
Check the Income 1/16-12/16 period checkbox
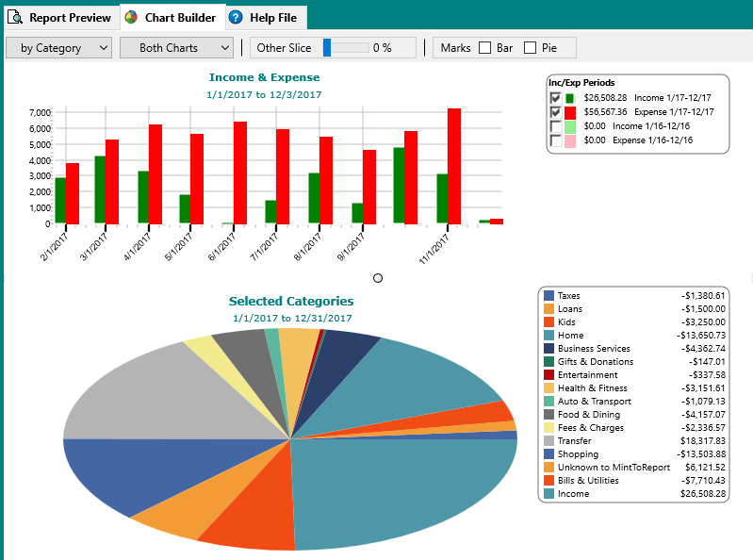555,126
